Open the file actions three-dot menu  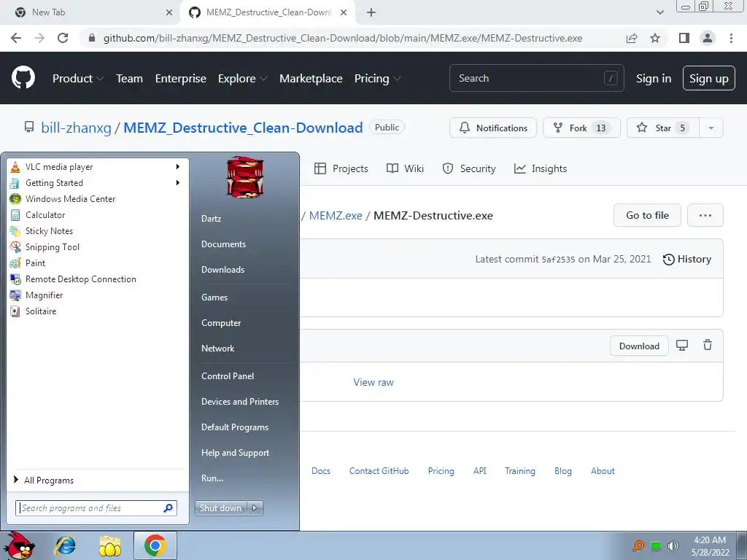pyautogui.click(x=705, y=215)
